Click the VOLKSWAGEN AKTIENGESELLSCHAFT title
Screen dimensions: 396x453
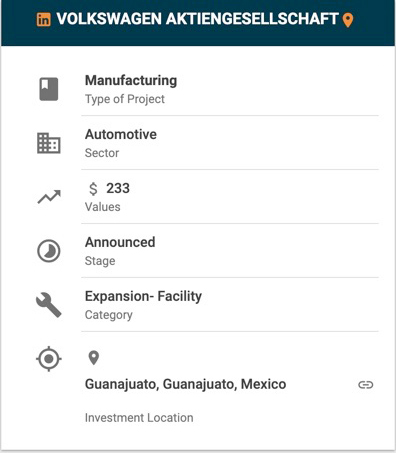(197, 19)
